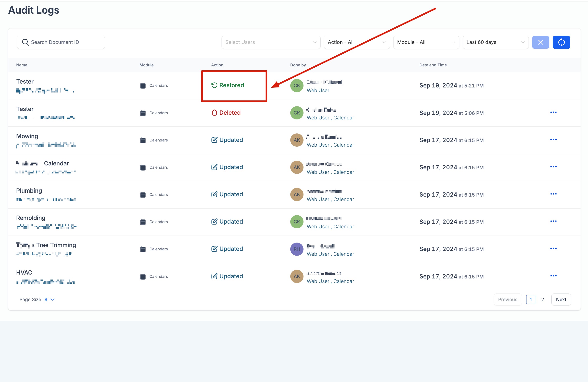Open the Last 60 days dropdown

(x=495, y=42)
